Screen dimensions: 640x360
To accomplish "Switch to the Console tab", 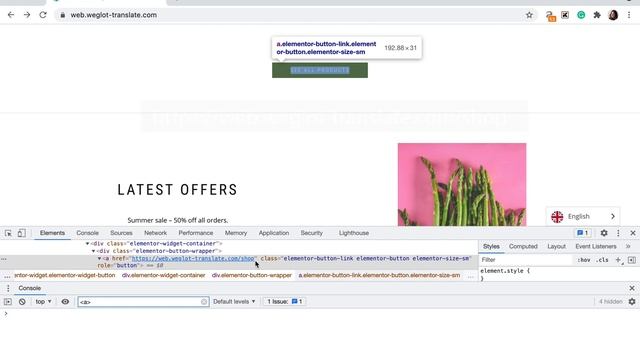I will (87, 233).
